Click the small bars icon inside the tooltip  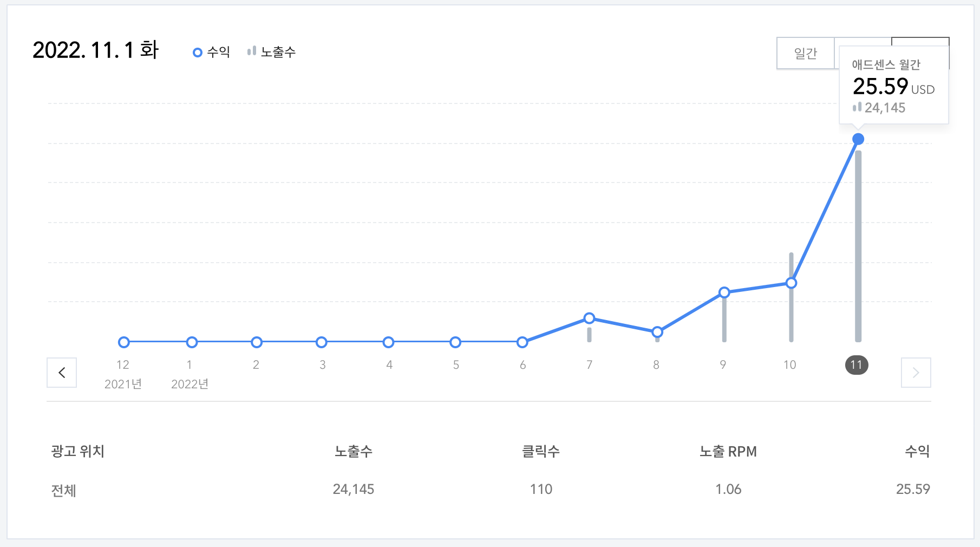coord(857,108)
